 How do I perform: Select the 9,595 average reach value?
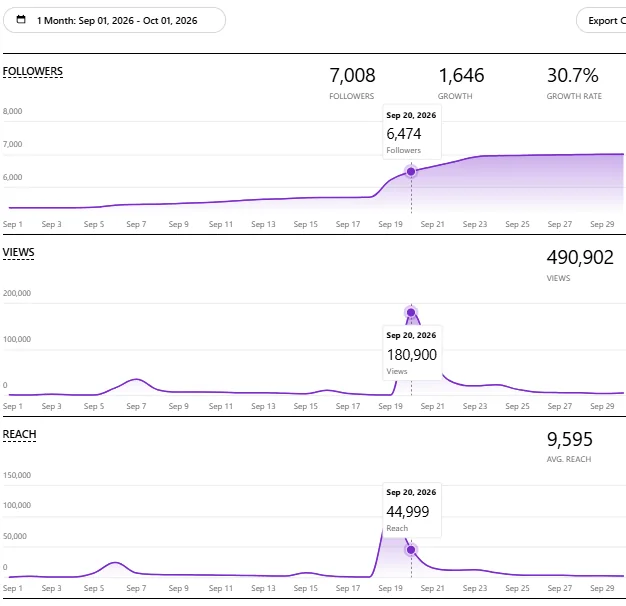coord(569,440)
